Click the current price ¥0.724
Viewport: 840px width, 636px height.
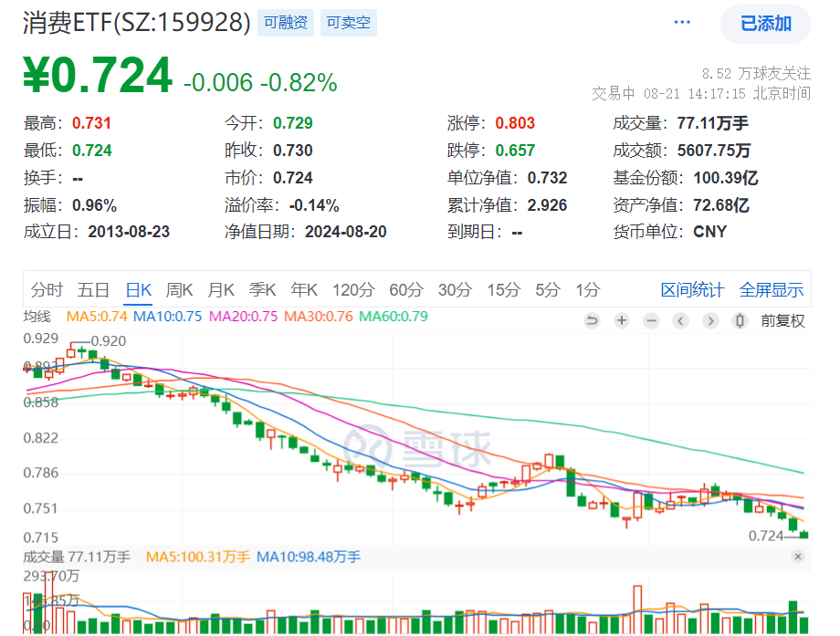[x=98, y=76]
